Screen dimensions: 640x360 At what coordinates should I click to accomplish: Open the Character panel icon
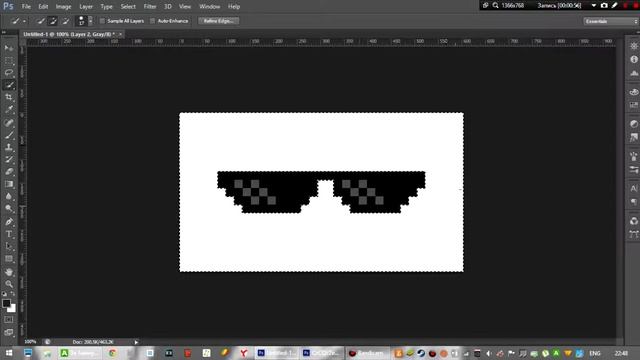[634, 188]
